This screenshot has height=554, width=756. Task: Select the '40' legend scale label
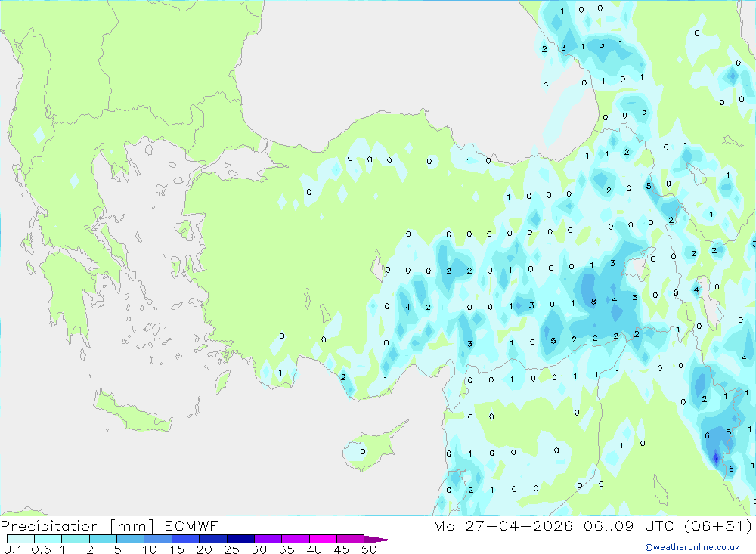pos(314,549)
